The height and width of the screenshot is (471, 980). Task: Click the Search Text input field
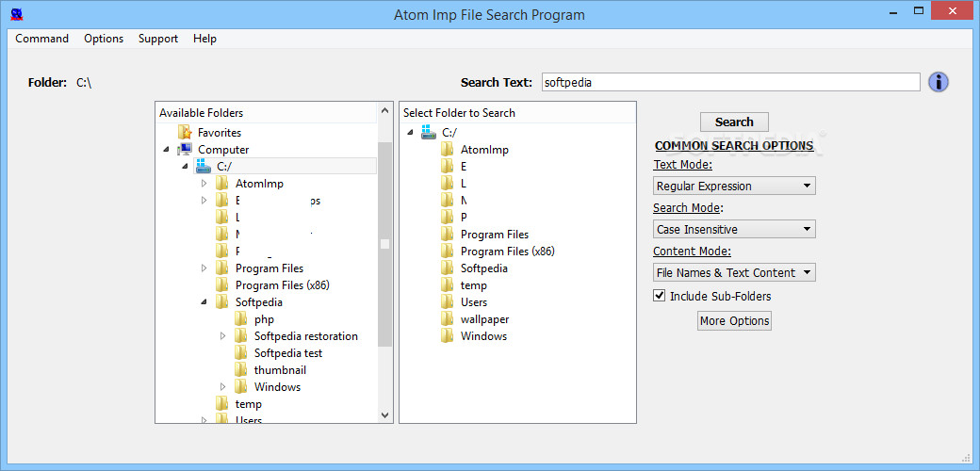click(730, 82)
